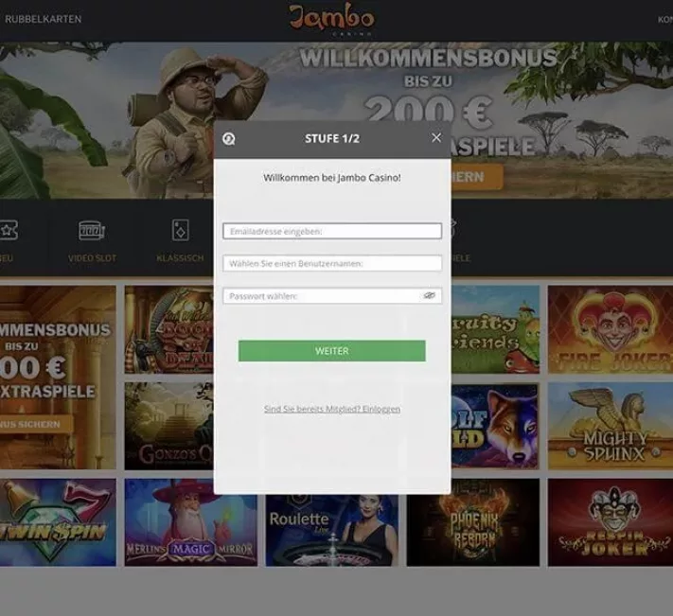Screen dimensions: 673x616
Task: Open the Gonzo's Quest game thumbnail
Action: pyautogui.click(x=169, y=426)
